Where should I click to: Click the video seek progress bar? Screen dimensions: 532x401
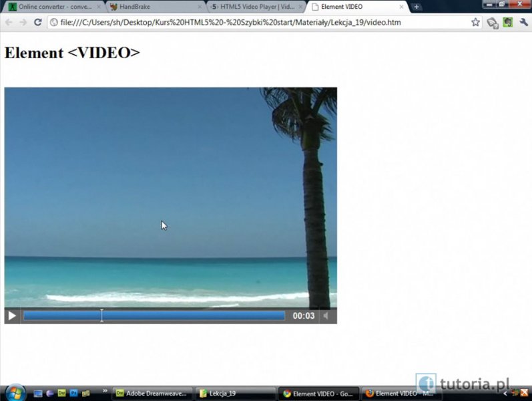pyautogui.click(x=154, y=315)
